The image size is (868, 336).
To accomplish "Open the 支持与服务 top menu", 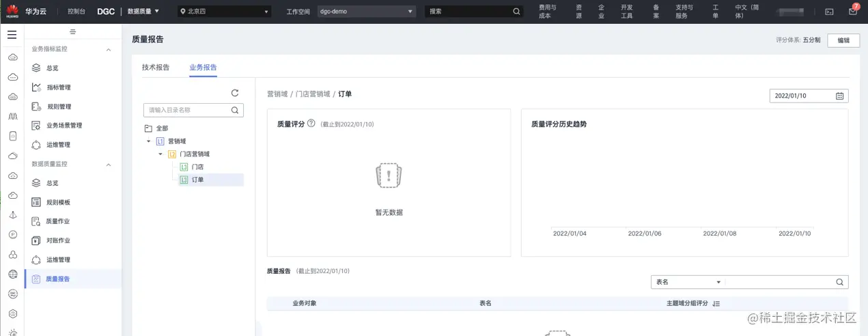I will (684, 12).
